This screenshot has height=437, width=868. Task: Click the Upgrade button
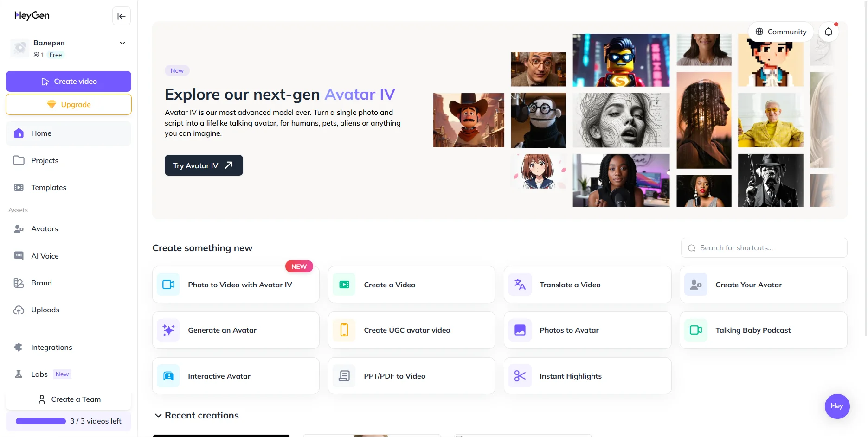(x=69, y=105)
